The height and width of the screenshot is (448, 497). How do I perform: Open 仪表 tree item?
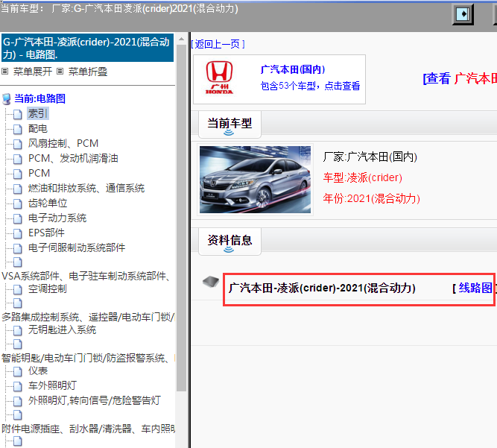point(38,370)
